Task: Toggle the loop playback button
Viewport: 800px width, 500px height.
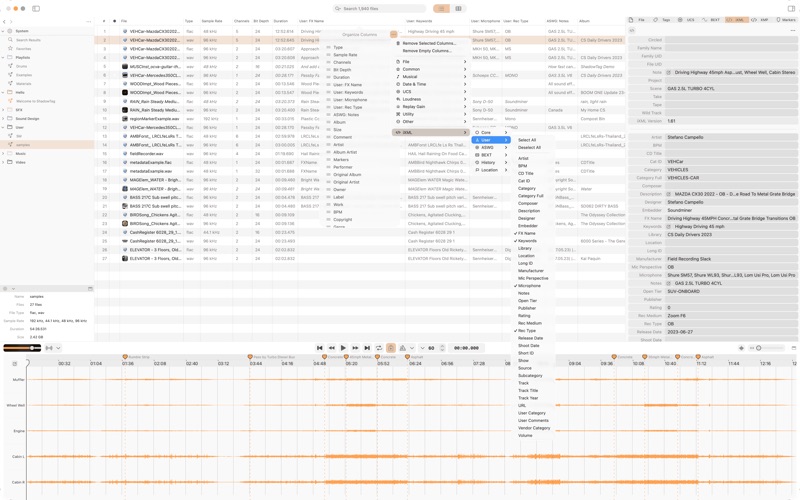Action: pyautogui.click(x=379, y=348)
